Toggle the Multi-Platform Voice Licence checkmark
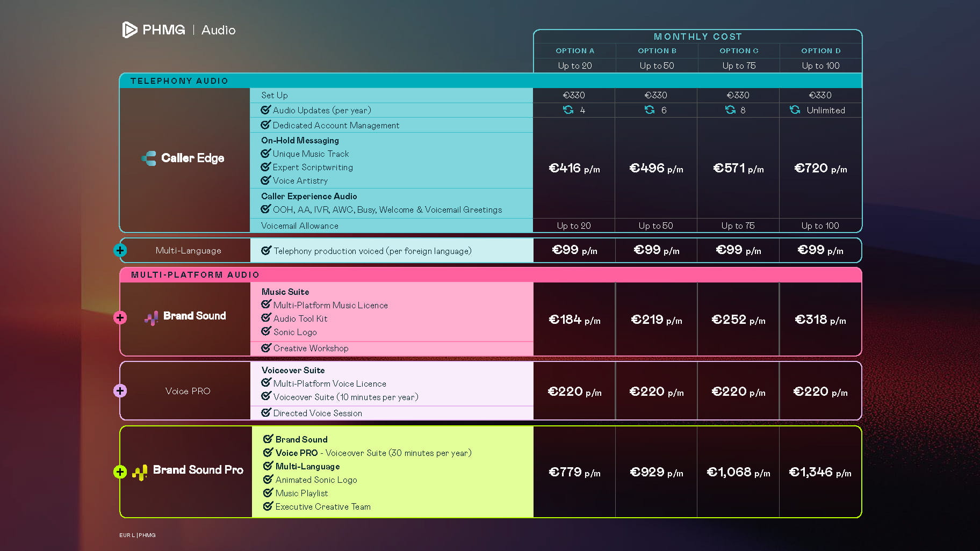The height and width of the screenshot is (551, 980). click(x=266, y=383)
